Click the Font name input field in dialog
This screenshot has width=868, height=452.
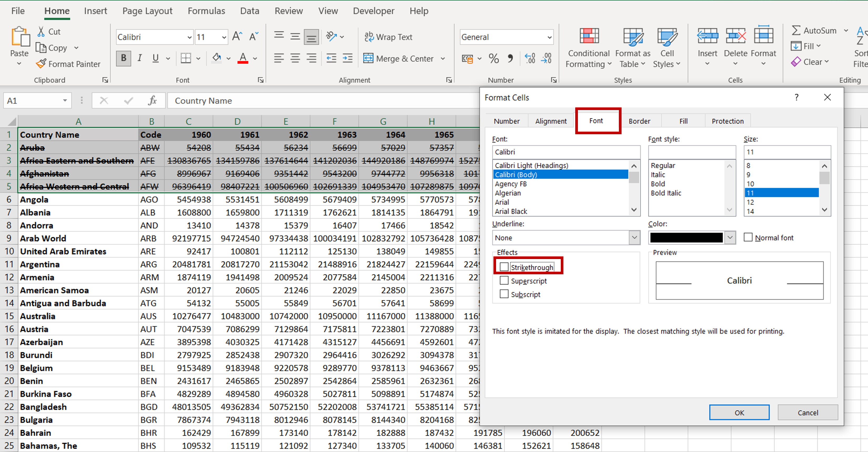click(x=566, y=152)
